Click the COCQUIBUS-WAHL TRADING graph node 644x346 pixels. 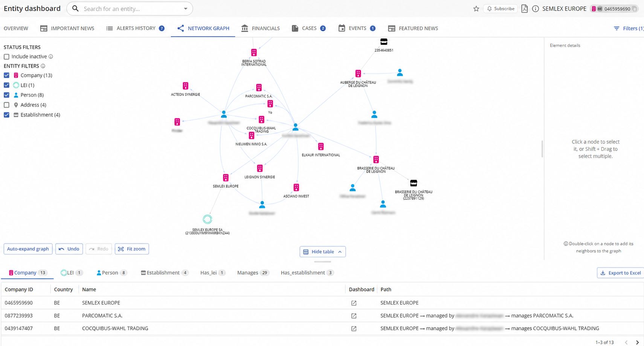click(x=261, y=120)
